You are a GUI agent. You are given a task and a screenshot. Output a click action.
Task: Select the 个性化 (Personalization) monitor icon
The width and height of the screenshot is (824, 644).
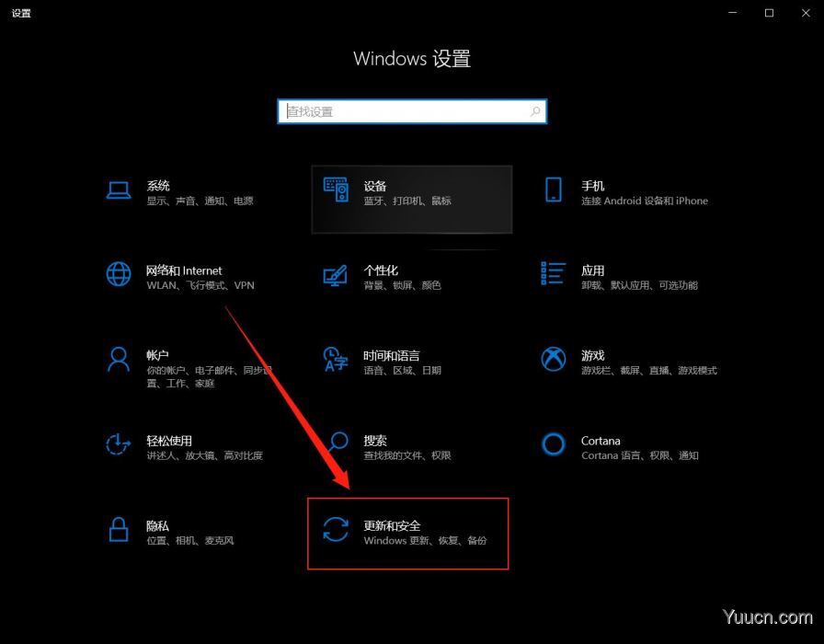[x=337, y=273]
